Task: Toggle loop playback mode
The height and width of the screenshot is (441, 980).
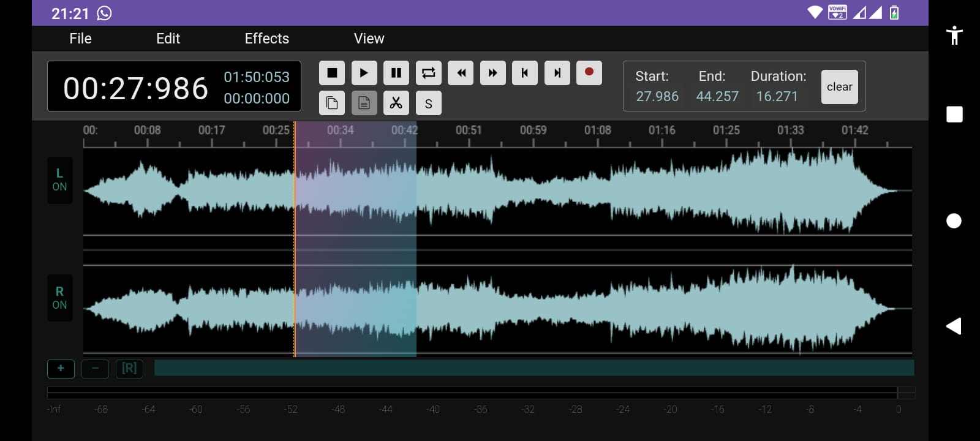Action: (x=429, y=73)
